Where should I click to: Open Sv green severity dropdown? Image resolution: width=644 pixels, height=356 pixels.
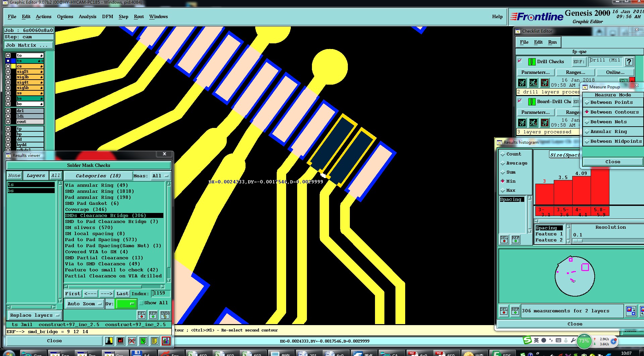click(125, 304)
